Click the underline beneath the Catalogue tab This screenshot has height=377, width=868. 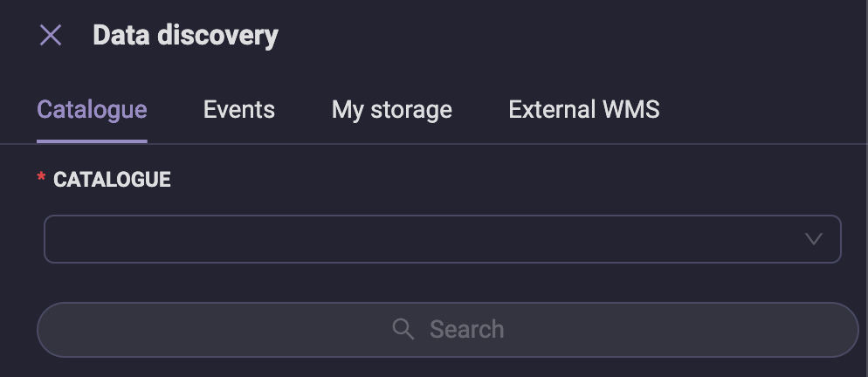[92, 141]
